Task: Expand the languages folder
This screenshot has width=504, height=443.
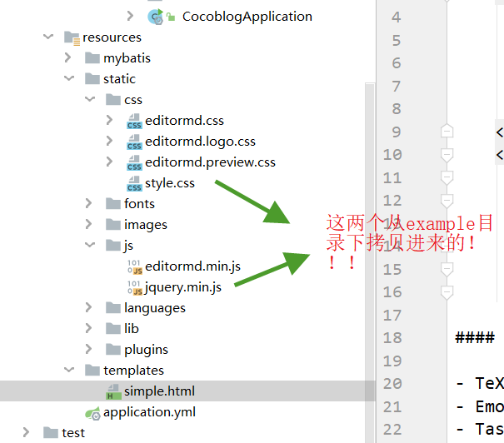Action: [88, 307]
